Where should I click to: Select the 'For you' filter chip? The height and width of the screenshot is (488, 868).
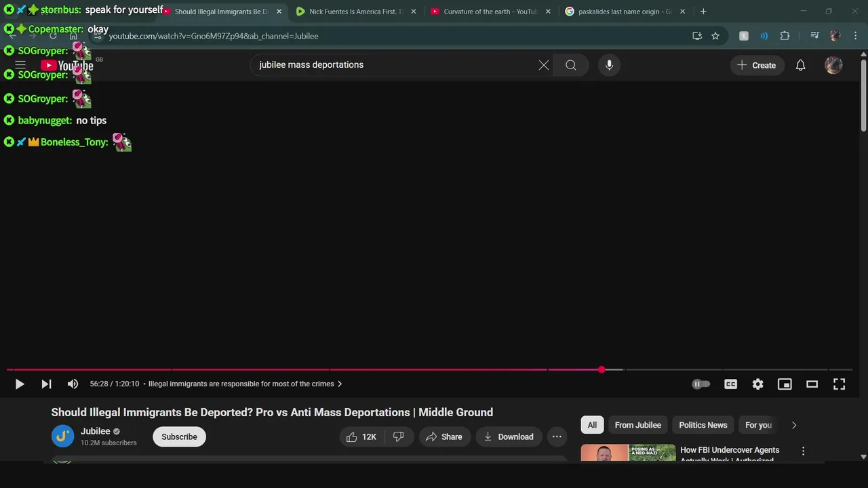point(757,425)
